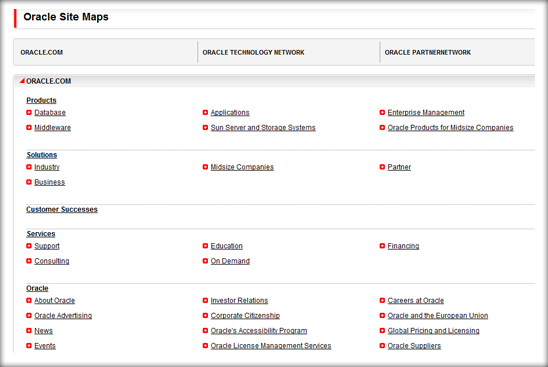Open the Events link
The image size is (548, 367).
coord(45,346)
